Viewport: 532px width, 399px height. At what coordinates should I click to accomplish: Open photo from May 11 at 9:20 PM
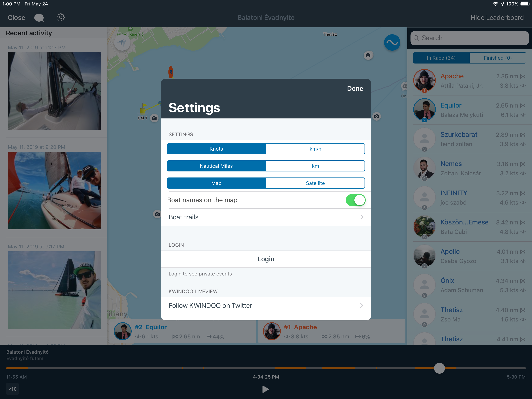(x=54, y=190)
